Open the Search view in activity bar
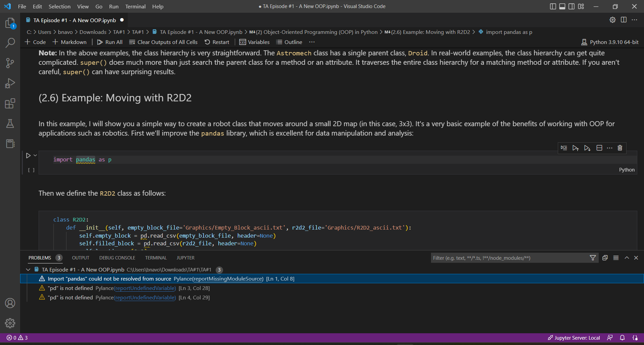 [10, 43]
